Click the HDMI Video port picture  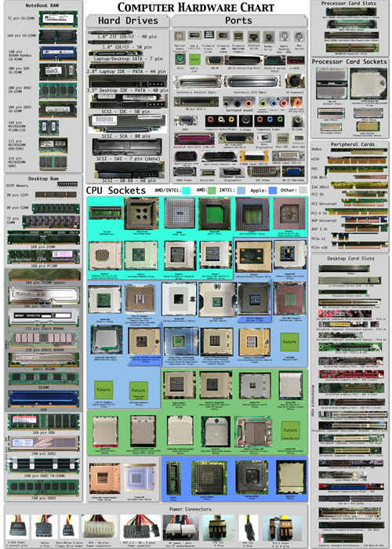pyautogui.click(x=184, y=173)
